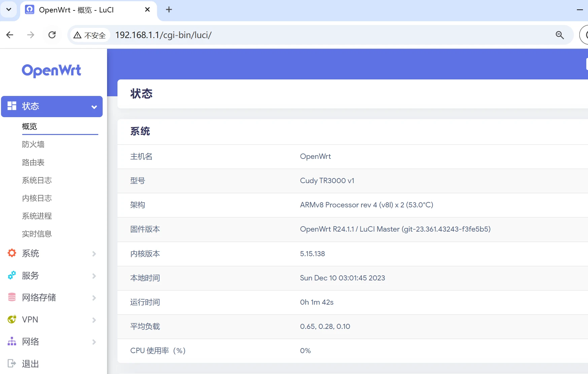
Task: Click the 不安全 security warning badge
Action: tap(90, 35)
